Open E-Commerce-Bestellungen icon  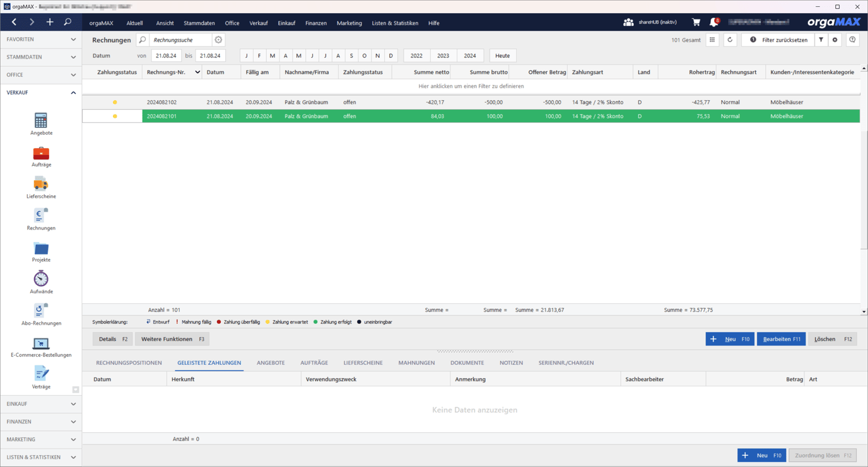point(41,343)
